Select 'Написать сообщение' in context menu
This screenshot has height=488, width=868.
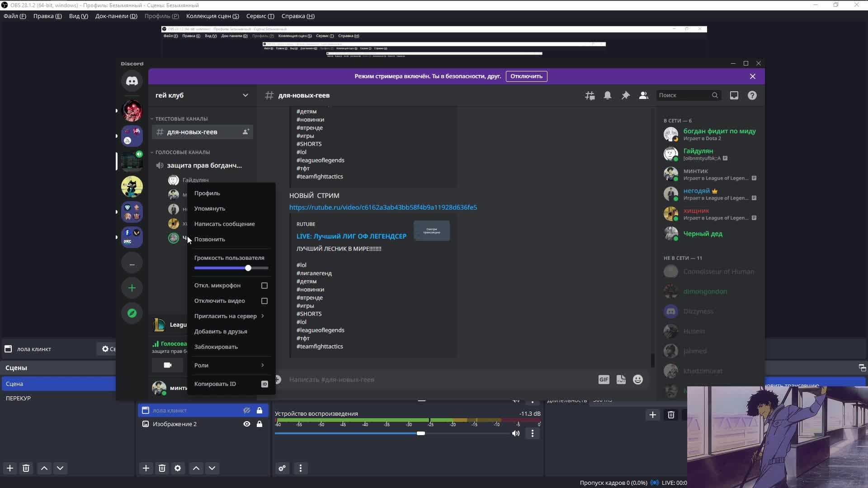pos(224,224)
